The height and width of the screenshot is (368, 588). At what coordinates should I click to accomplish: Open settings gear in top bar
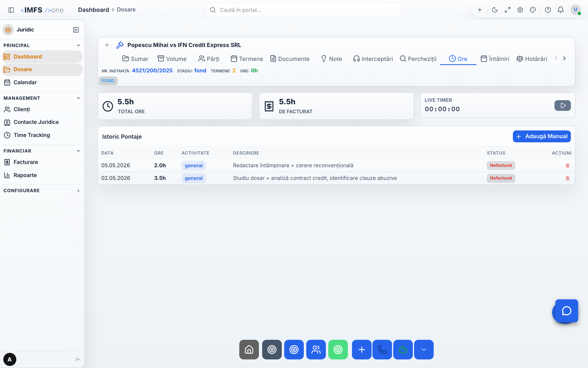520,10
